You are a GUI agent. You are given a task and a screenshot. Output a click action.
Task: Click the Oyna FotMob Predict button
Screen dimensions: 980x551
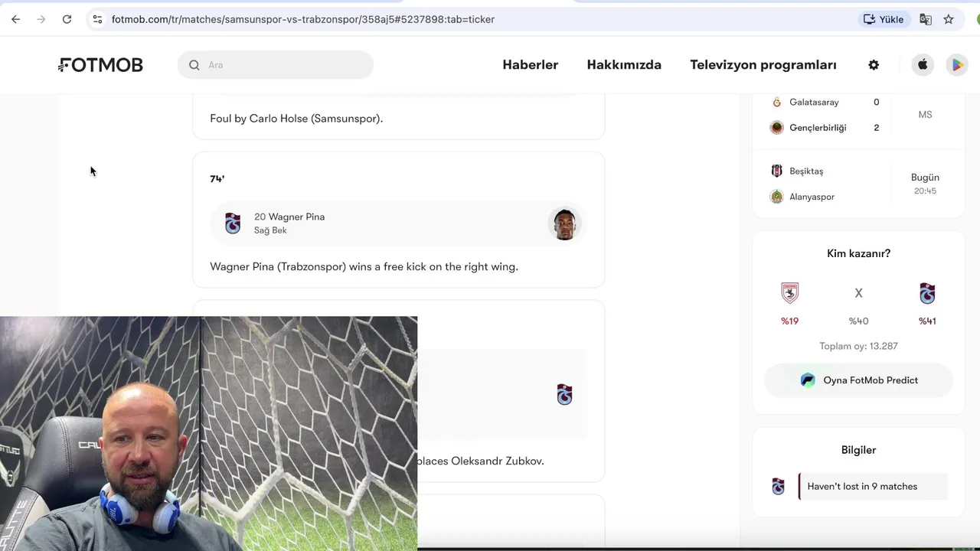(858, 380)
